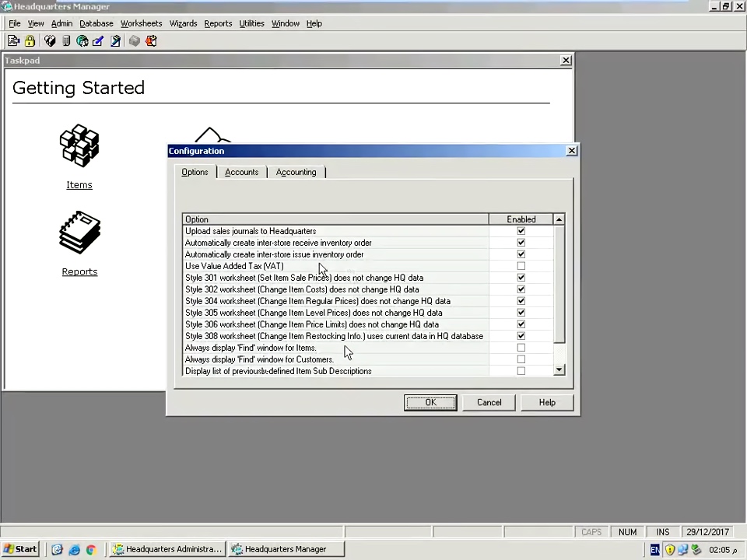Open the large Reports notebook icon
The height and width of the screenshot is (560, 747).
(x=79, y=233)
